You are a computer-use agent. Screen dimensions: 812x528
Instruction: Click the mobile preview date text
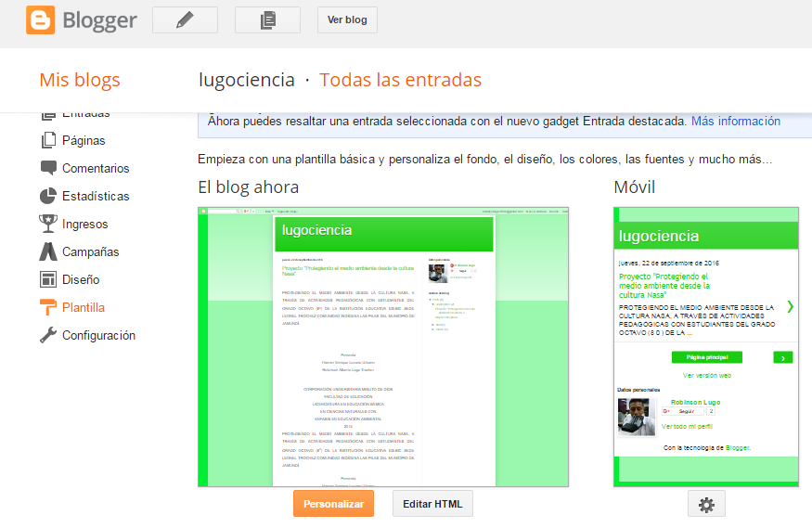pos(668,263)
